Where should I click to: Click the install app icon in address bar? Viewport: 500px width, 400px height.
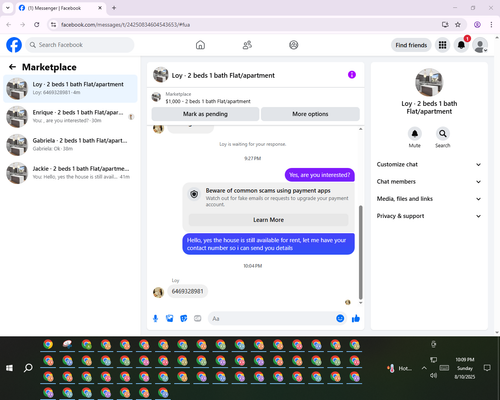(x=445, y=25)
